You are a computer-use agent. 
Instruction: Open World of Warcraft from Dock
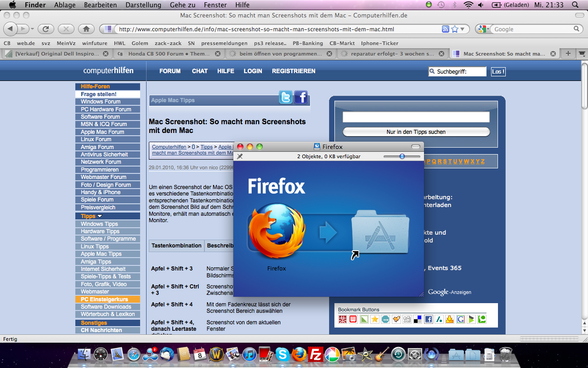[216, 355]
